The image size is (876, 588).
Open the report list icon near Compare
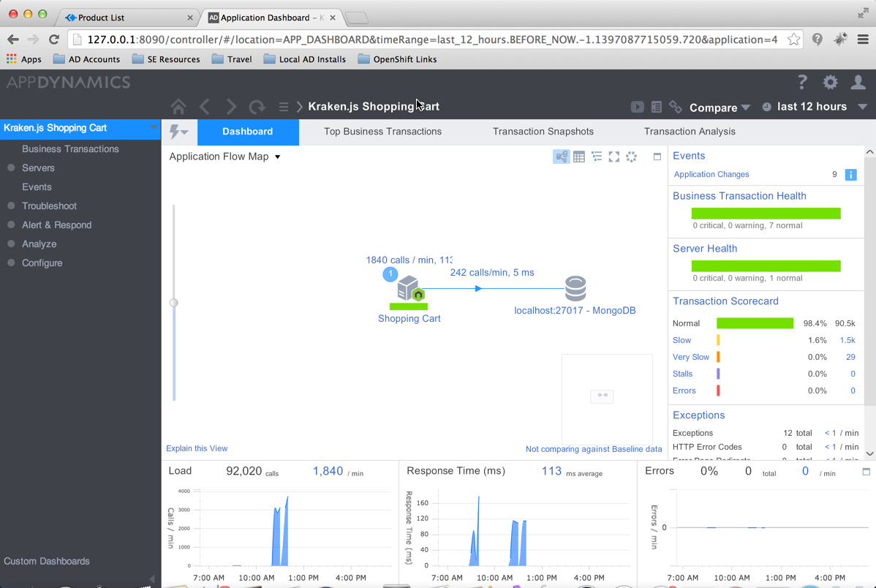click(657, 107)
